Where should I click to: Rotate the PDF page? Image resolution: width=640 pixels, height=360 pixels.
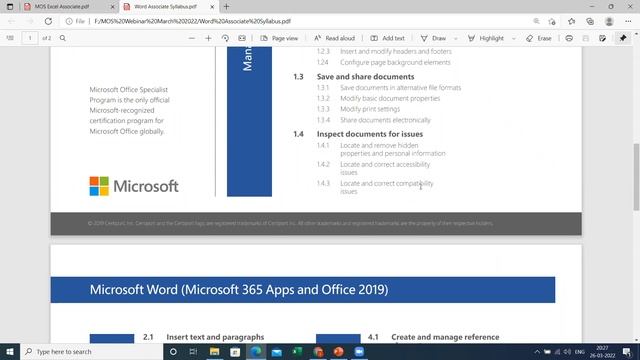(x=225, y=38)
